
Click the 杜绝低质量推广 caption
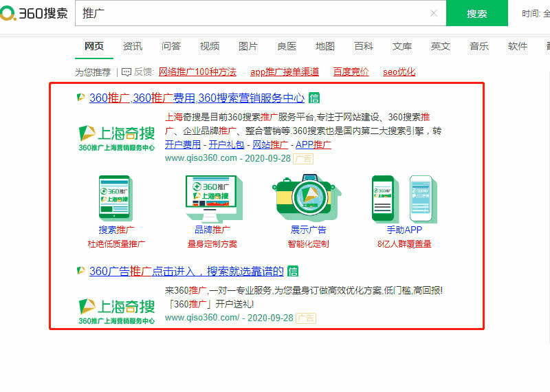(116, 244)
